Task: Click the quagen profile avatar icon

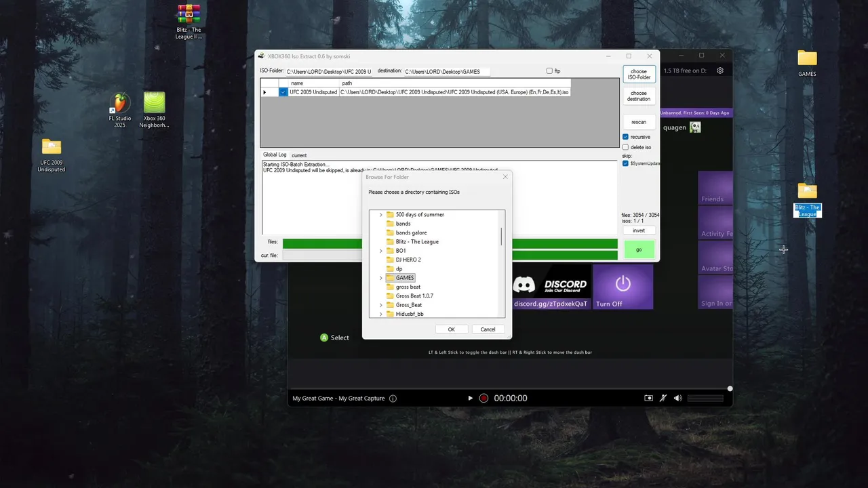Action: coord(695,127)
